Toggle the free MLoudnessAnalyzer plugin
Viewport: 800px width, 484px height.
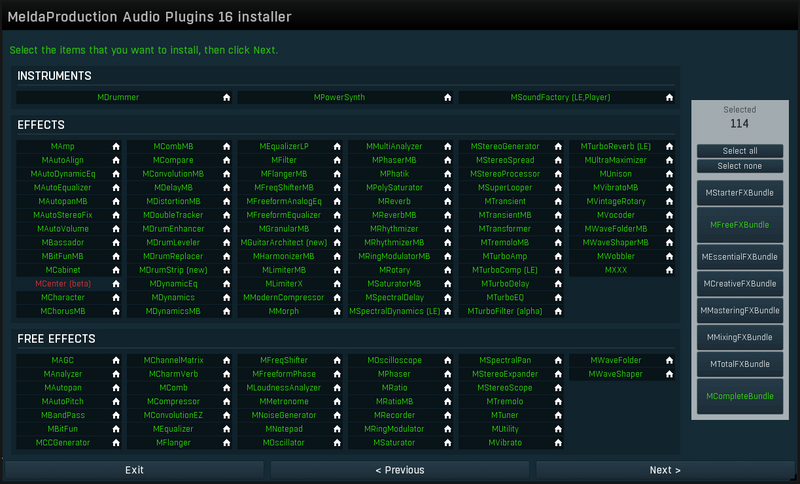284,388
